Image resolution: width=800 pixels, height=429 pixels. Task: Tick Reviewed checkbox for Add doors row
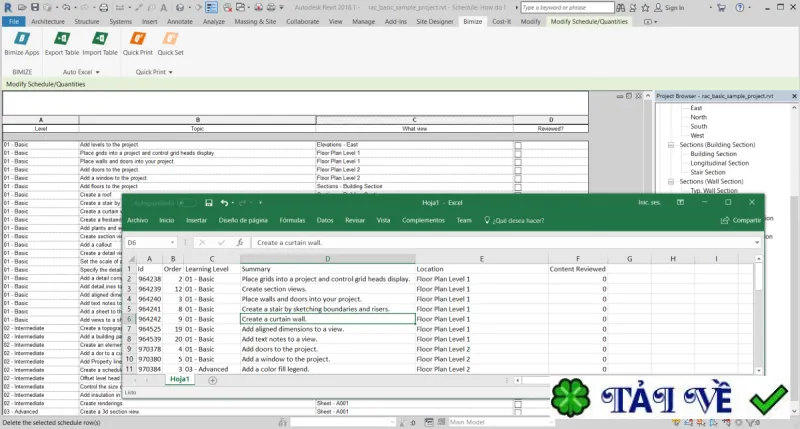[x=518, y=170]
